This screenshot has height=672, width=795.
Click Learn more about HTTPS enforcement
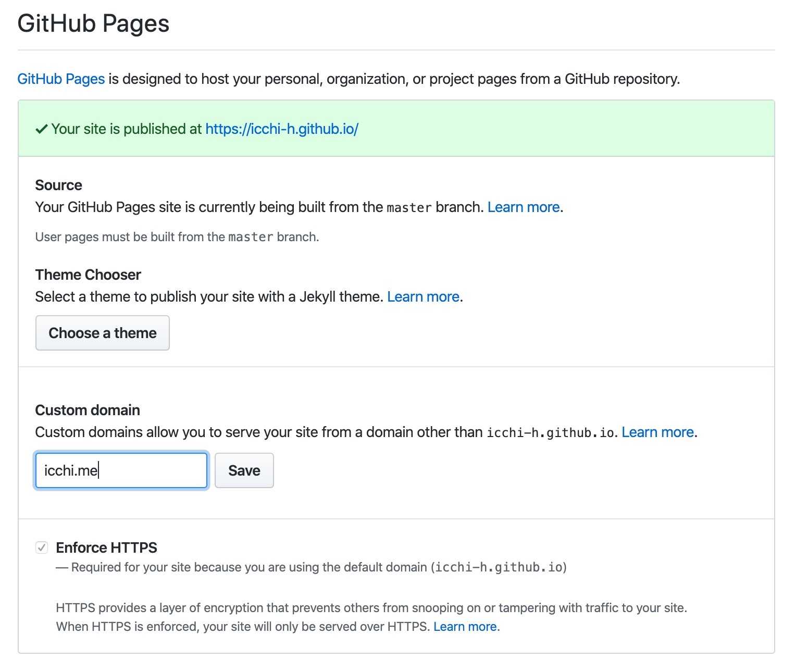coord(464,626)
